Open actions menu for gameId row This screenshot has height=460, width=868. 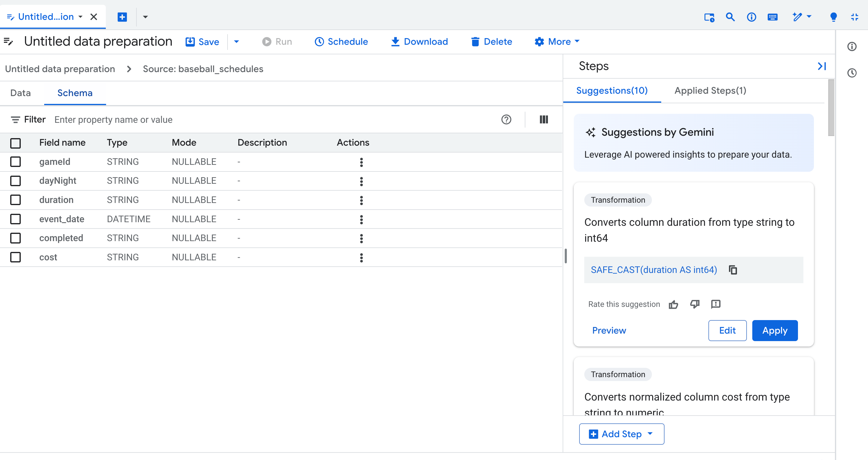tap(361, 162)
